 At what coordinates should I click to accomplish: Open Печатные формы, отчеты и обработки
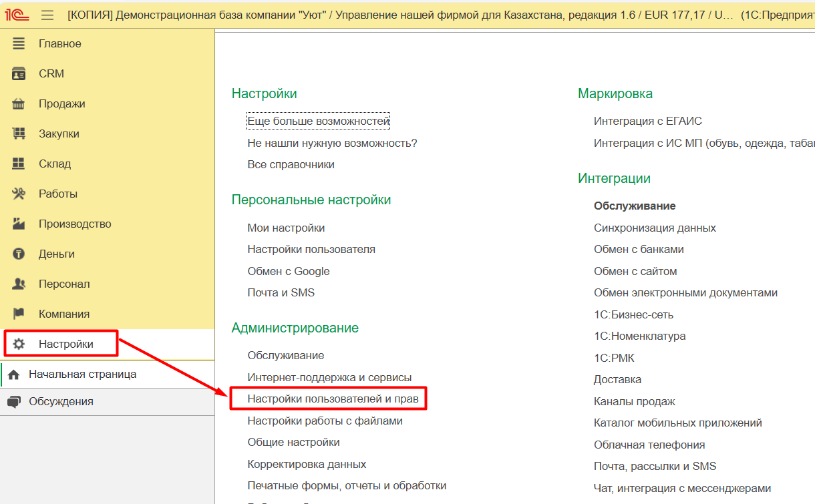[347, 486]
